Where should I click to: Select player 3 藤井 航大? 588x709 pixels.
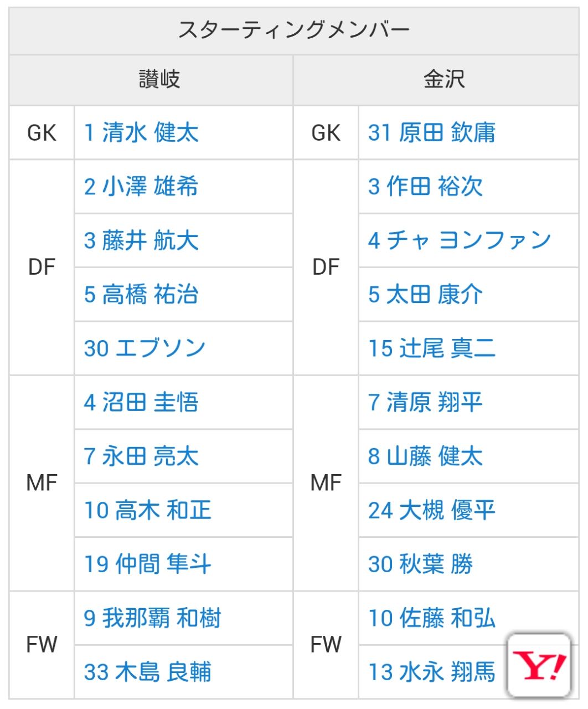[x=141, y=240]
